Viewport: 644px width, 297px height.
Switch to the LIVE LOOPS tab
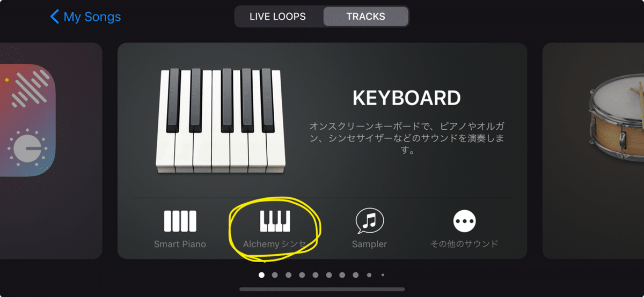(x=278, y=17)
